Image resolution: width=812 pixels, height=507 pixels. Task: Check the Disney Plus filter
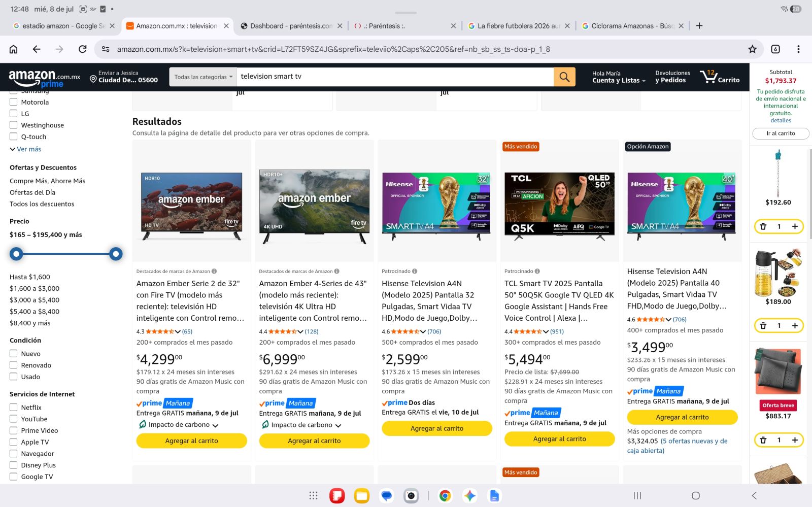tap(14, 465)
